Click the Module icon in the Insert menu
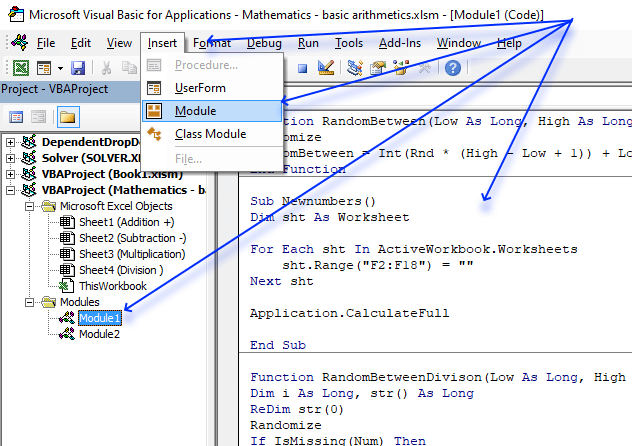This screenshot has height=446, width=632. pyautogui.click(x=154, y=111)
